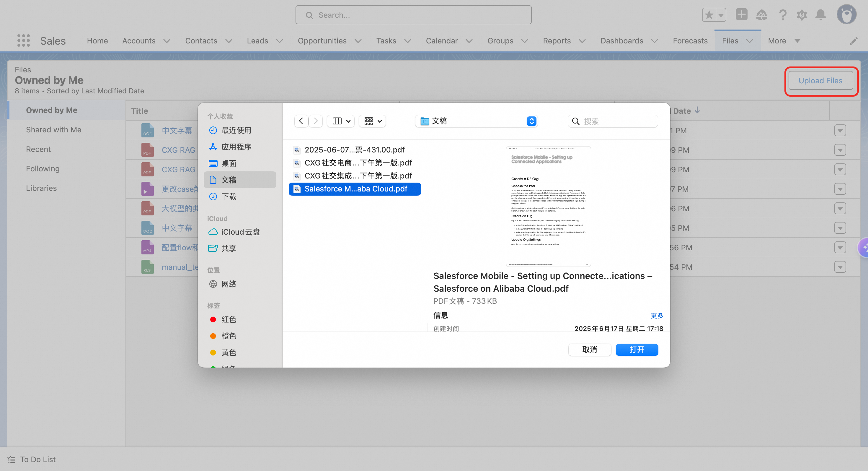Open the user profile avatar
The width and height of the screenshot is (868, 471).
pos(846,14)
